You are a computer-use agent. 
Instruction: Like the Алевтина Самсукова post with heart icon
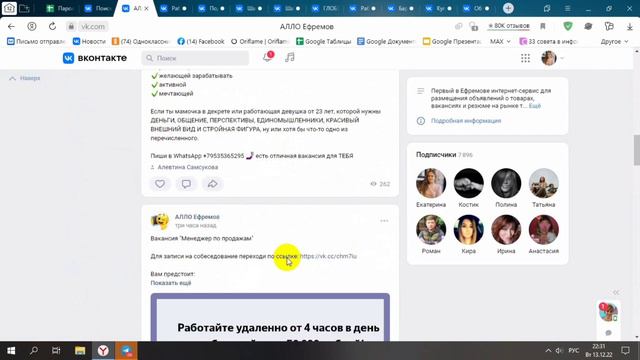click(x=160, y=184)
